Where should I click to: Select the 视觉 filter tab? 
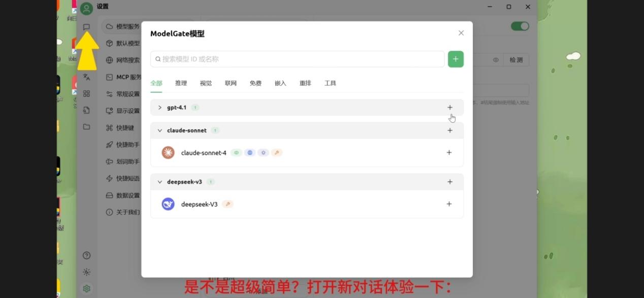(x=206, y=83)
